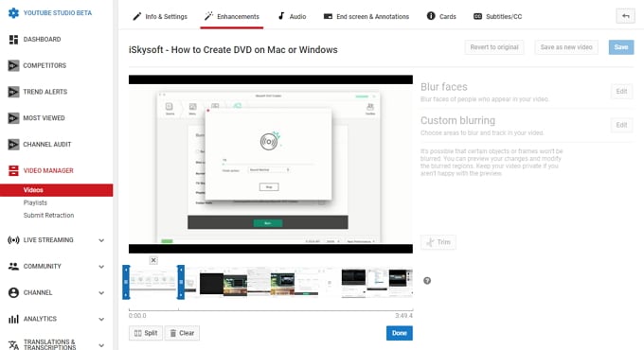Screen dimensions: 644x350
Task: Click the Competitors sidebar icon
Action: (x=13, y=65)
